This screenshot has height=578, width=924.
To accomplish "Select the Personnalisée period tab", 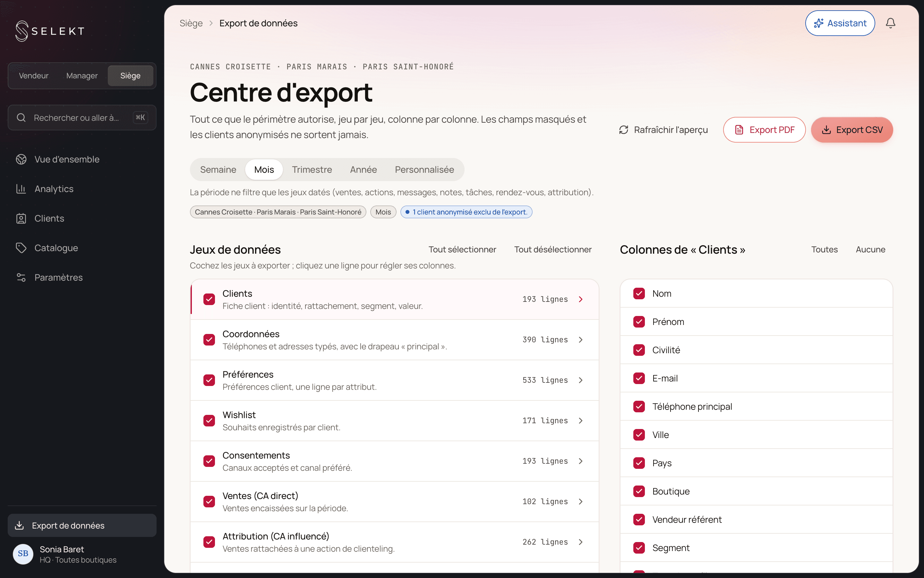I will coord(424,170).
